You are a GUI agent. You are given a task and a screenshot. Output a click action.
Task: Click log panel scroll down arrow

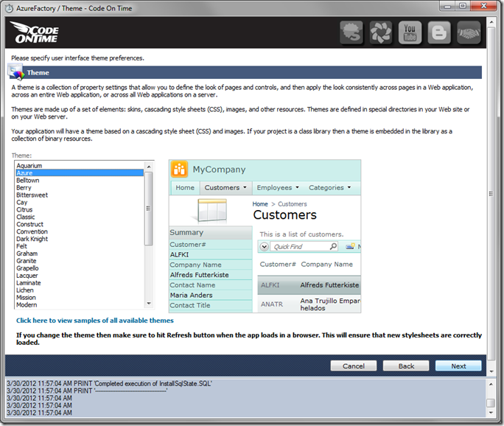(491, 413)
